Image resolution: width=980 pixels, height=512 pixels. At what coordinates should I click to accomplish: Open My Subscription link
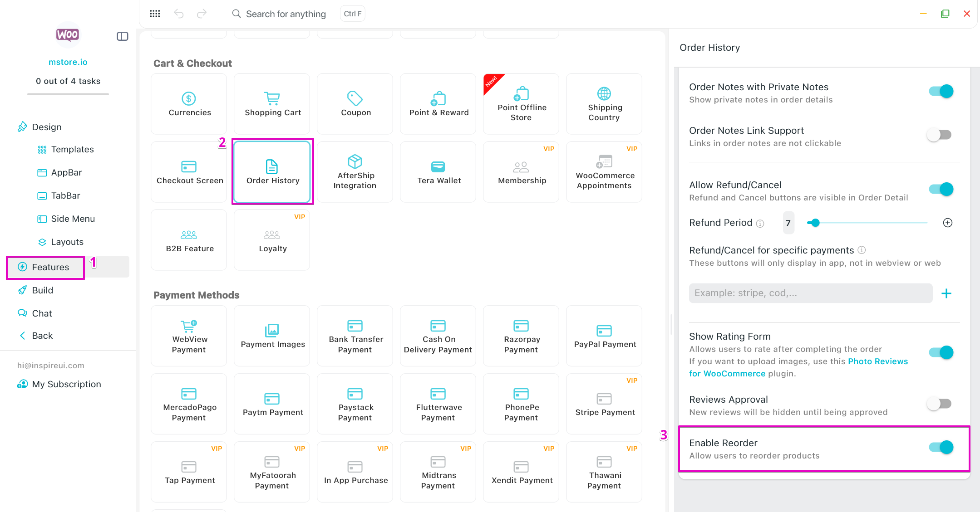(x=66, y=384)
